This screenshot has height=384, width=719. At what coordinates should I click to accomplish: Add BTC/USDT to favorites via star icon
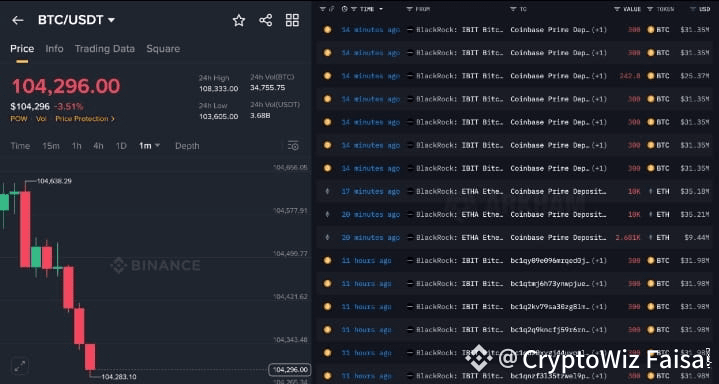pyautogui.click(x=238, y=20)
